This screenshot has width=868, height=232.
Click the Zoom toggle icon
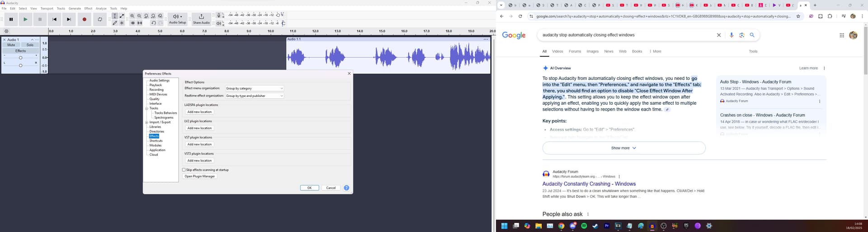pos(160,16)
